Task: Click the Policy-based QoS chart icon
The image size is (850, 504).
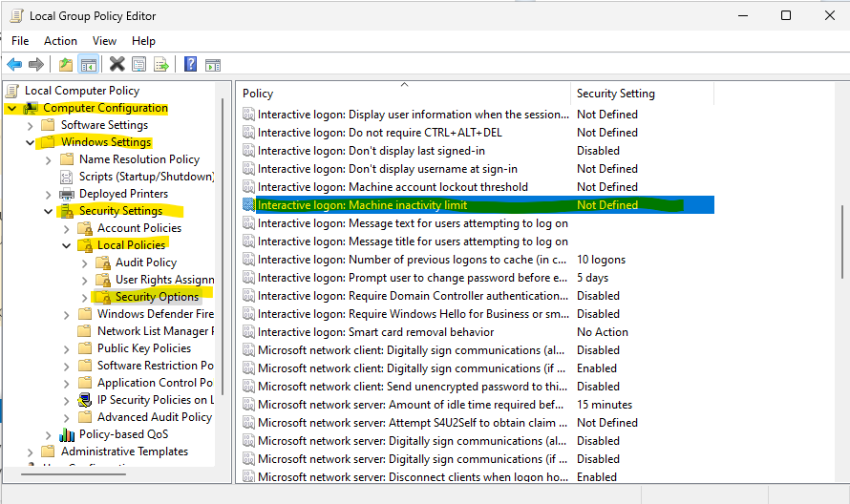Action: click(67, 434)
